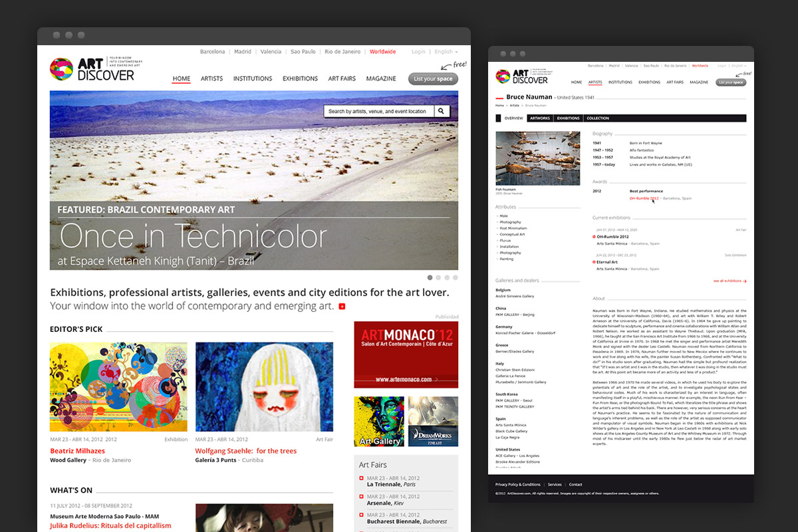The image size is (798, 532).
Task: Click red icon beside OH-Rumble 2012 exhibition title
Action: pos(594,236)
